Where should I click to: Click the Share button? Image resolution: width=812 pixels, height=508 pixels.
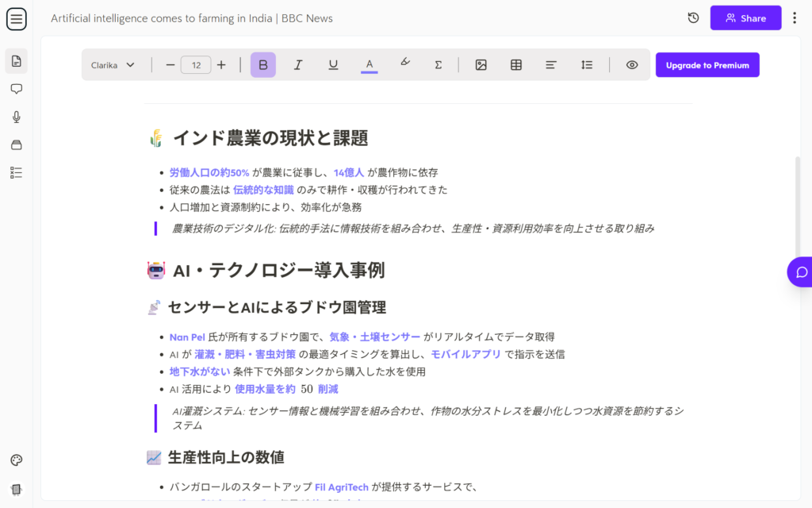point(745,18)
